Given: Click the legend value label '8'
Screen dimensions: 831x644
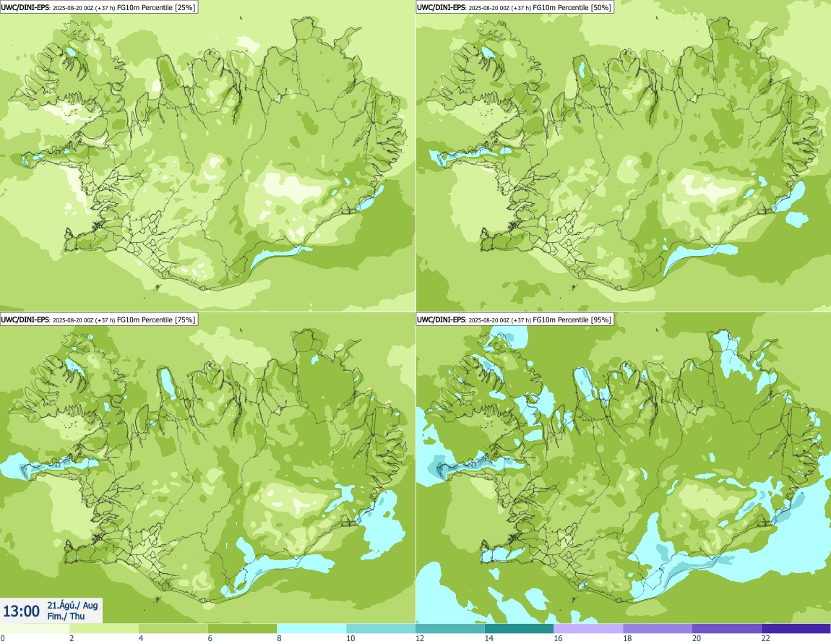Looking at the screenshot, I should [x=280, y=638].
